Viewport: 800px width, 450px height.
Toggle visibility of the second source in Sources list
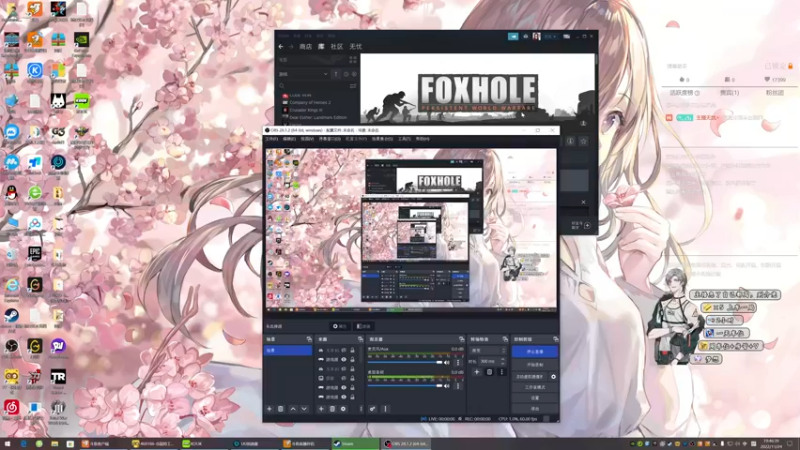[343, 360]
